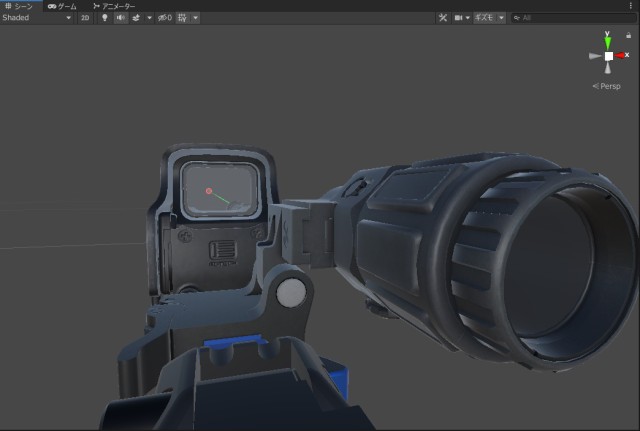
Task: Open component editor tools wrench icon
Action: [443, 18]
